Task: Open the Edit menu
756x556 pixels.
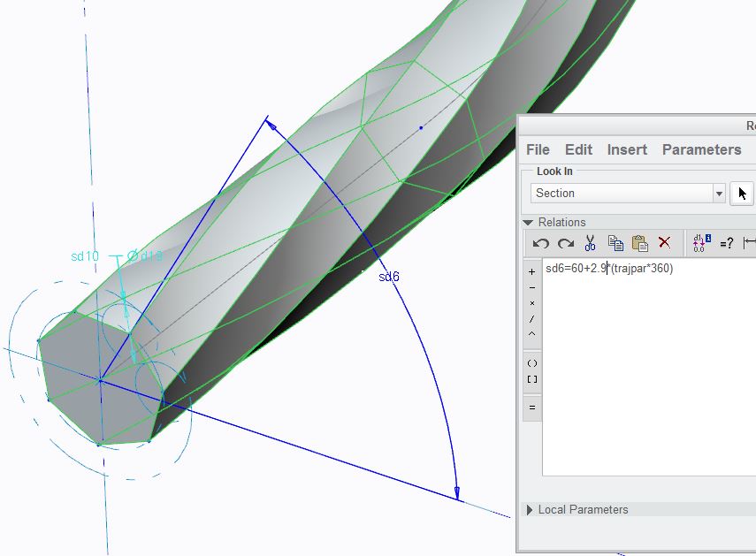Action: [578, 150]
